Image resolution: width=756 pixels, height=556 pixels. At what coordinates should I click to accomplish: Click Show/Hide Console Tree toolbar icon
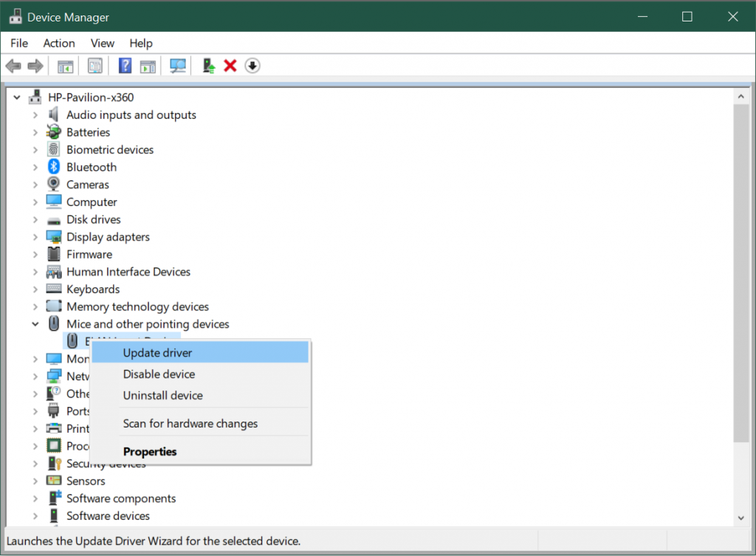pyautogui.click(x=65, y=66)
